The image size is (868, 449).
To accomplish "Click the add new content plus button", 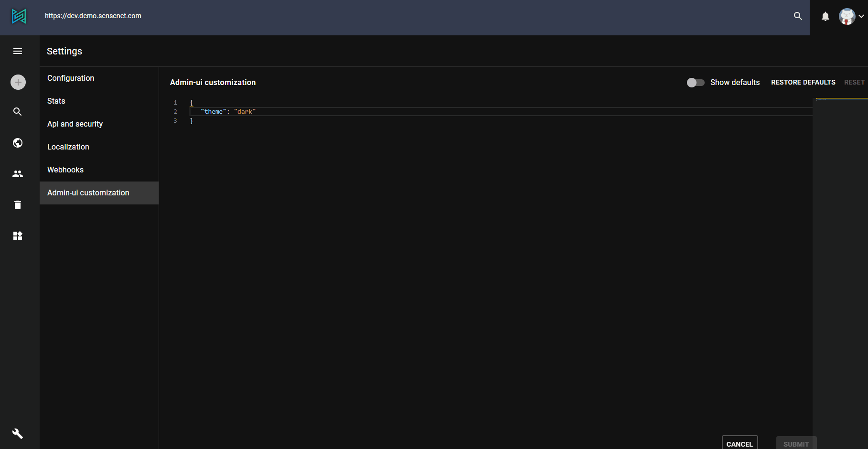I will coord(18,82).
